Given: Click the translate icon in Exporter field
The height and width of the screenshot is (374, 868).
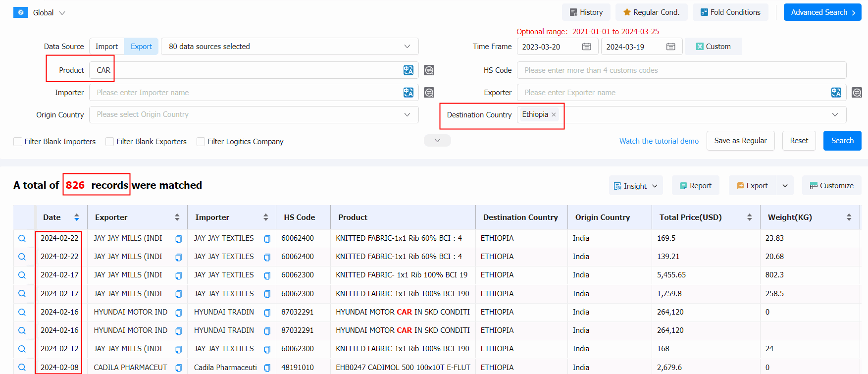Looking at the screenshot, I should pyautogui.click(x=836, y=93).
